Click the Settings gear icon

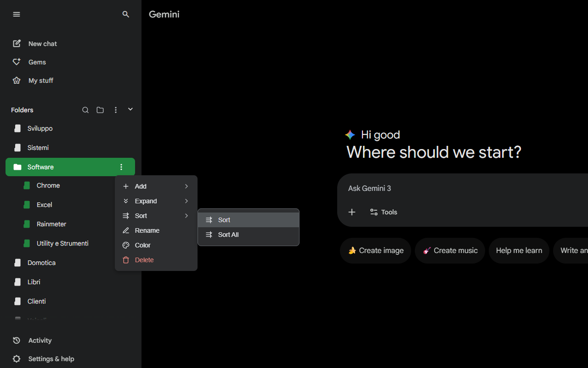click(17, 359)
